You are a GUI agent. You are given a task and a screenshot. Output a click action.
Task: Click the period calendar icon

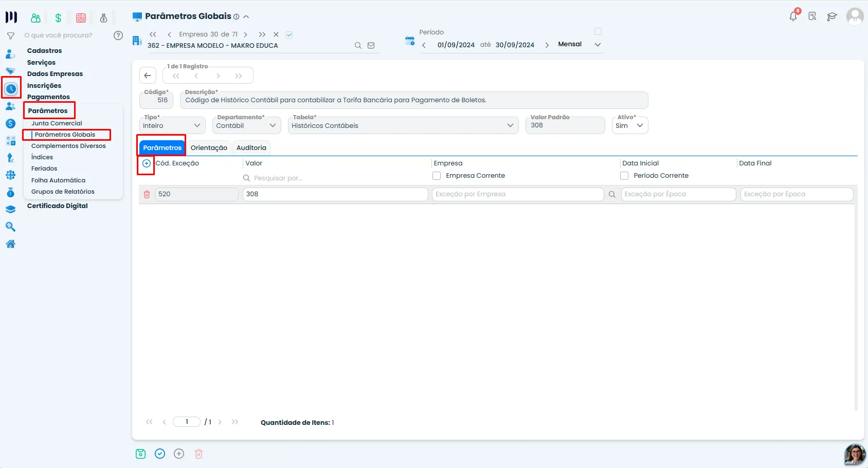pyautogui.click(x=409, y=41)
